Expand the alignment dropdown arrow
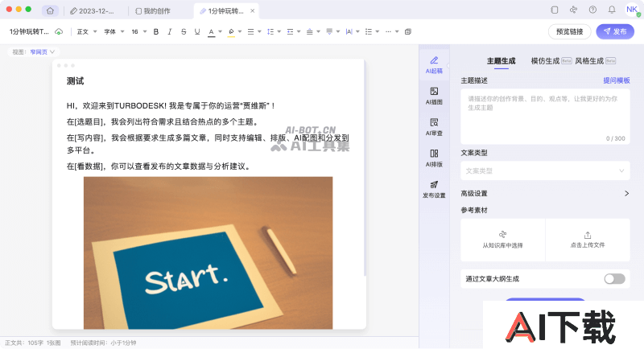The image size is (644, 349). point(259,31)
